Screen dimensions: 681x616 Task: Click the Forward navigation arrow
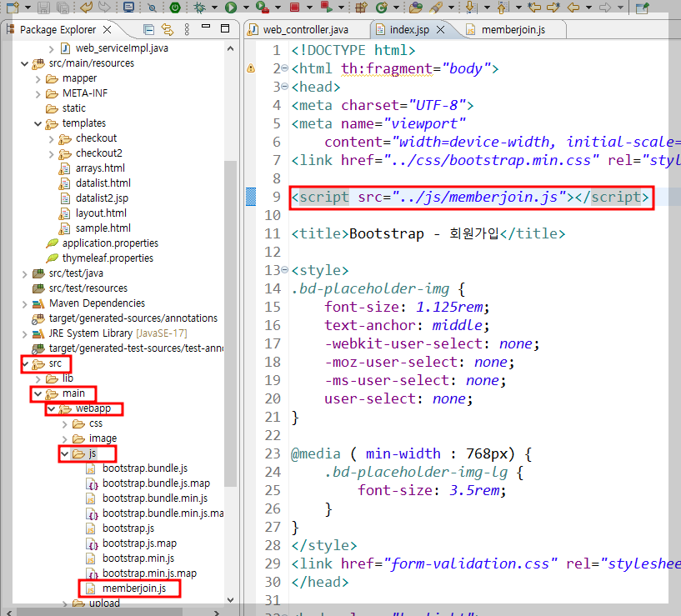(605, 7)
